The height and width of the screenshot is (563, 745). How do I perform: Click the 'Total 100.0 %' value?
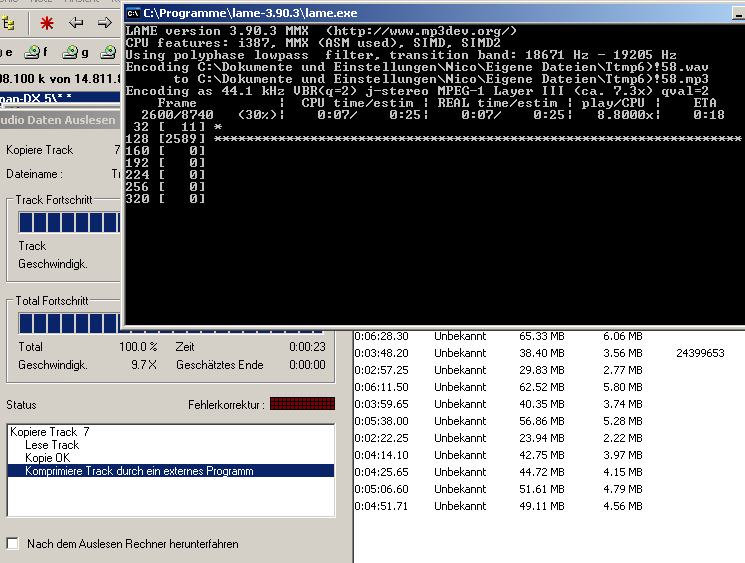coord(138,347)
